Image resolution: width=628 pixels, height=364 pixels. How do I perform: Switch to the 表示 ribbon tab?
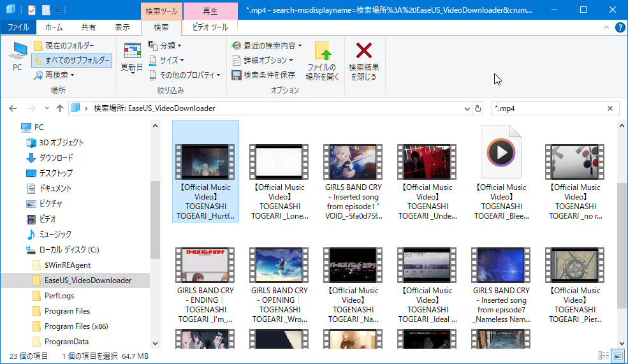point(122,27)
